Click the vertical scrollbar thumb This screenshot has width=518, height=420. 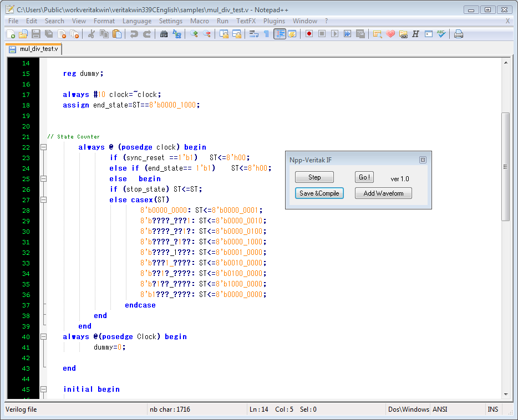[505, 167]
